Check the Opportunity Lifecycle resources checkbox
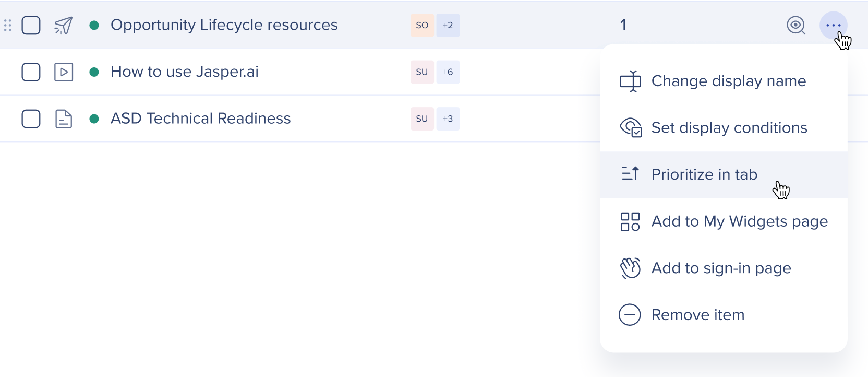The height and width of the screenshot is (377, 868). pos(31,25)
